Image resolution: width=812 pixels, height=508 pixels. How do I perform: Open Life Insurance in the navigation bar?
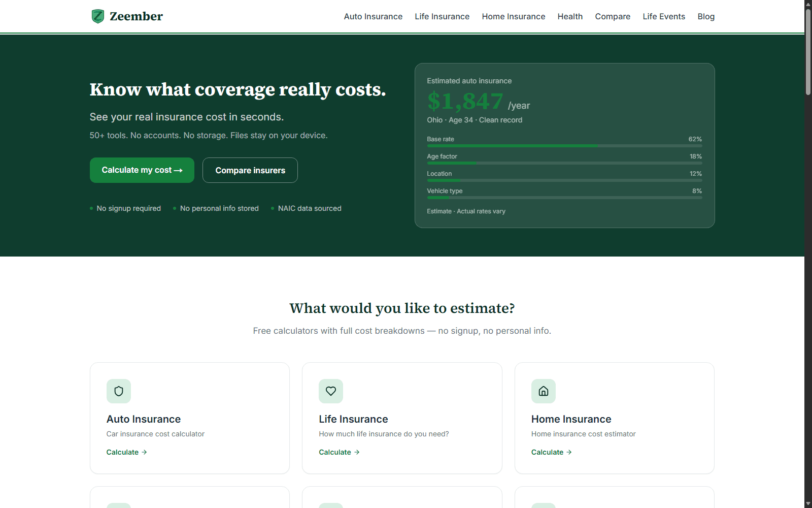pos(442,16)
